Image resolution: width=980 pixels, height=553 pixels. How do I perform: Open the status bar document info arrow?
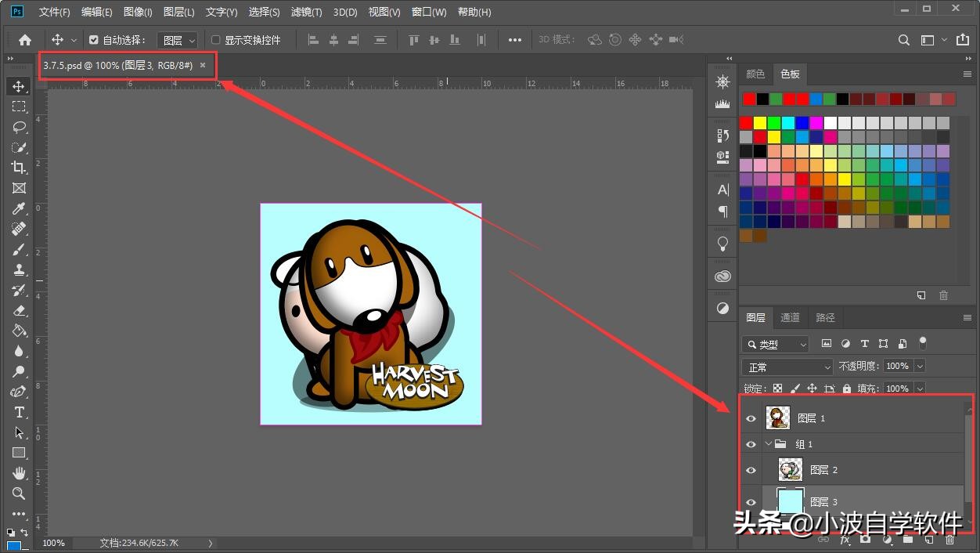(x=210, y=543)
